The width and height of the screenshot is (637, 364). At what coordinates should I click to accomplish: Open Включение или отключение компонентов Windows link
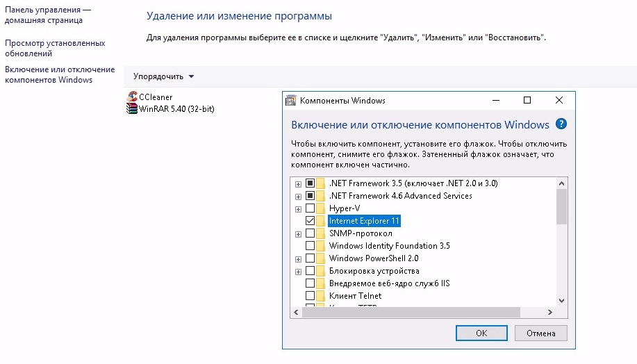pyautogui.click(x=60, y=74)
